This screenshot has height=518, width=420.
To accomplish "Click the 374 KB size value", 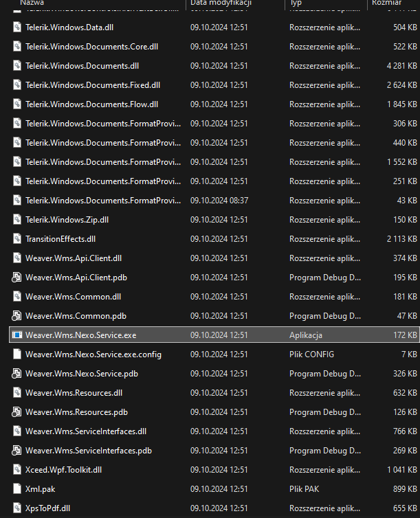I will [x=405, y=258].
